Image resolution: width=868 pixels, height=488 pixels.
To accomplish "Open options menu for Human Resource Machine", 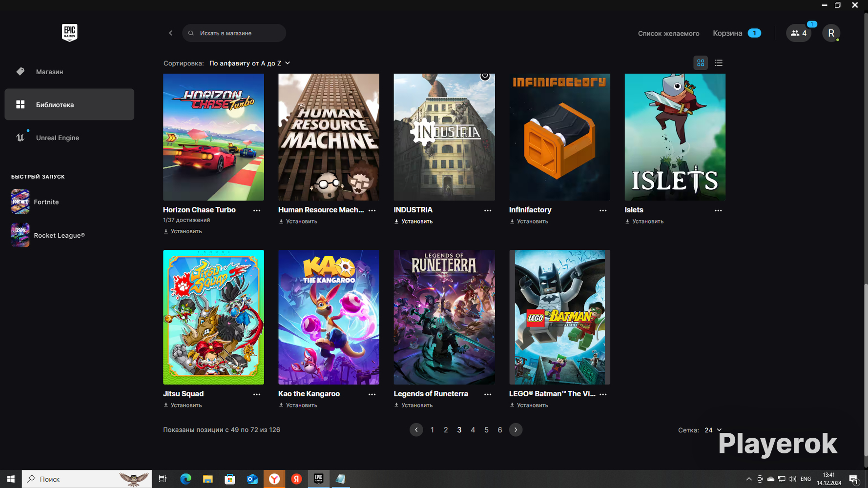I will coord(372,210).
